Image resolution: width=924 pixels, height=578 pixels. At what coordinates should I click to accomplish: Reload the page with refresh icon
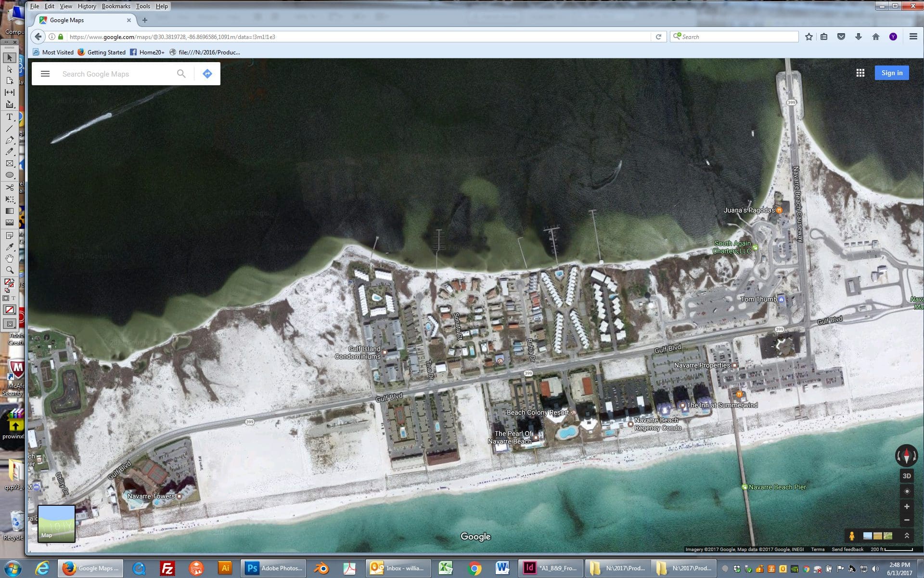tap(658, 37)
